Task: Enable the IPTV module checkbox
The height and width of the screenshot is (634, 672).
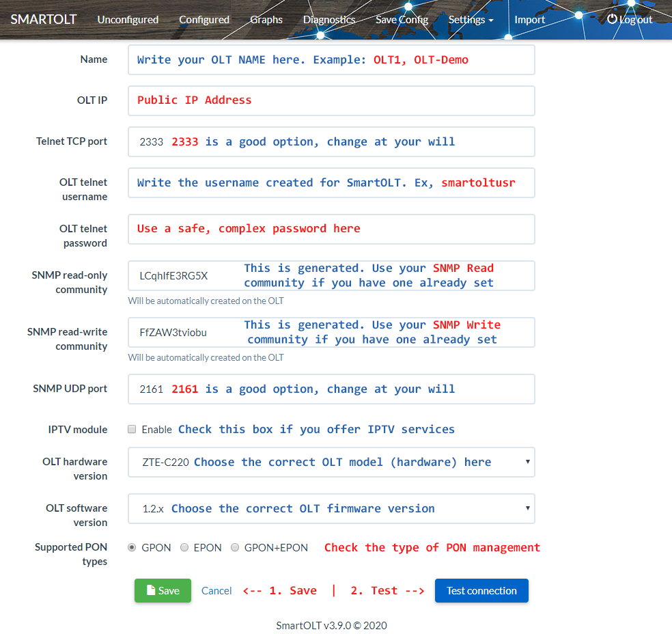Action: pyautogui.click(x=132, y=430)
